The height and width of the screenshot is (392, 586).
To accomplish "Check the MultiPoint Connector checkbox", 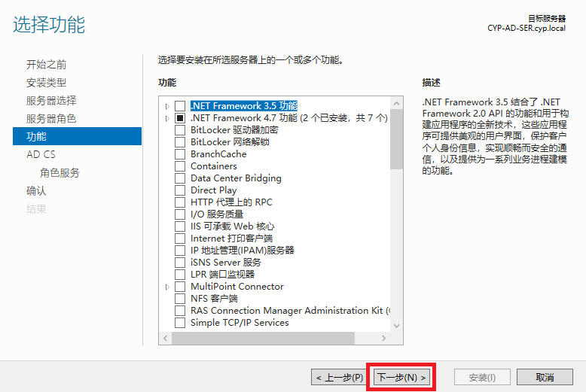I will 180,287.
